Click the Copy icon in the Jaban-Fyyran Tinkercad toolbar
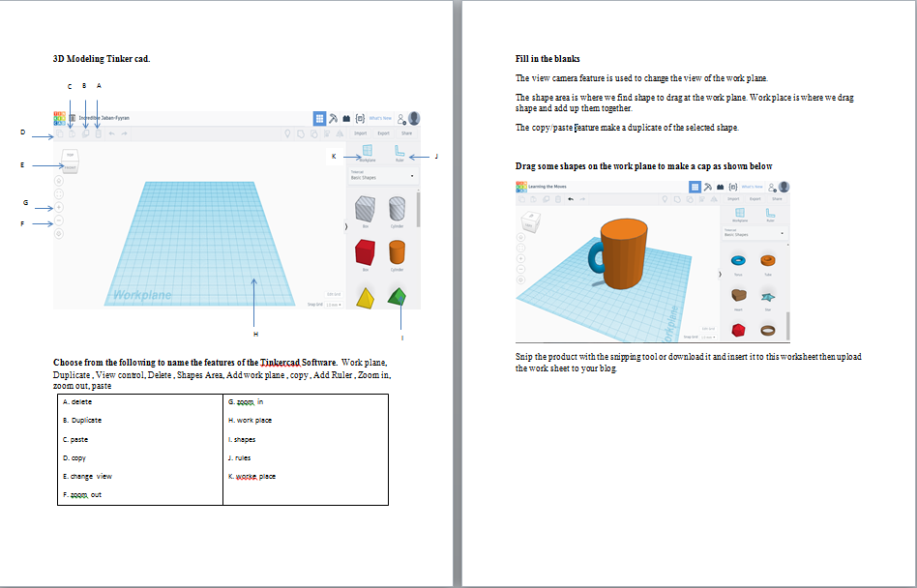Viewport: 917px width, 588px height. 60,133
